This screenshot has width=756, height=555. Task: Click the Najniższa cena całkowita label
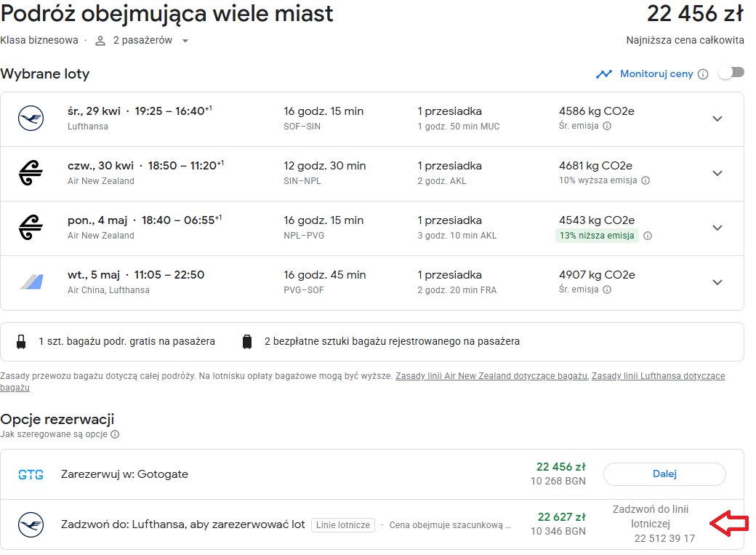[685, 41]
